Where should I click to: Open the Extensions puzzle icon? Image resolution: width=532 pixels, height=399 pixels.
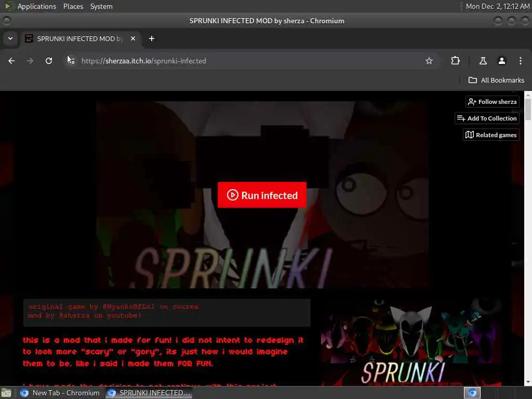pyautogui.click(x=455, y=61)
